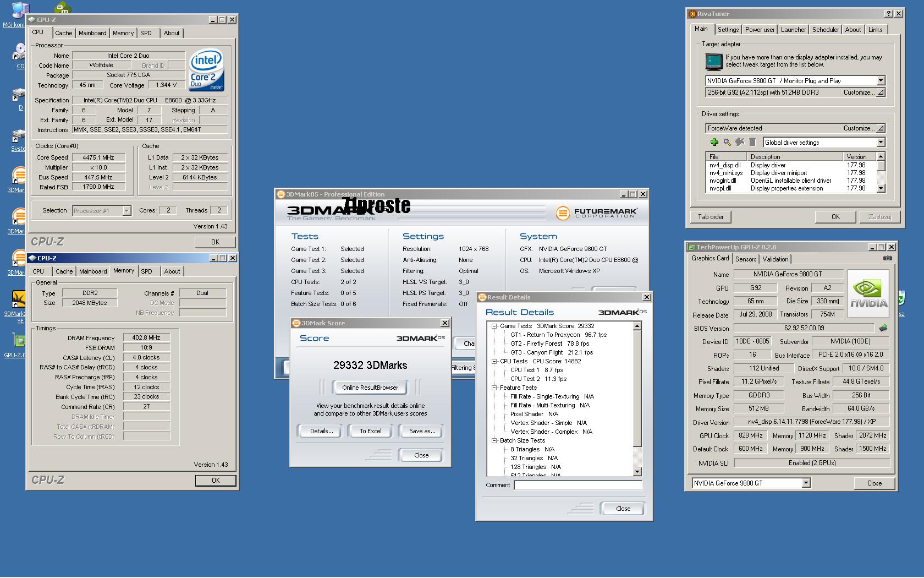Open the Mainboard tab in the top CPU-Z window
924x578 pixels.
[x=92, y=33]
